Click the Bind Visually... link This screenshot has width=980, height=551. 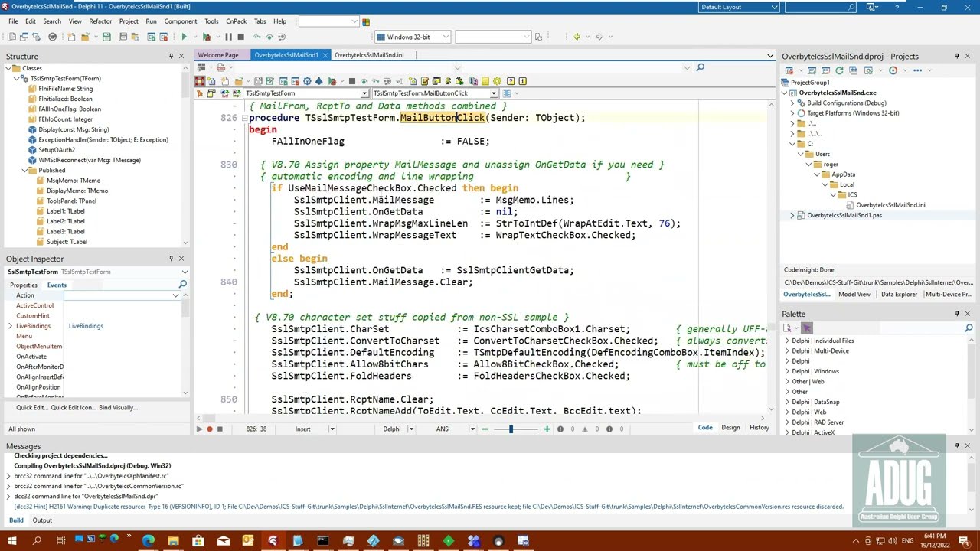click(118, 408)
